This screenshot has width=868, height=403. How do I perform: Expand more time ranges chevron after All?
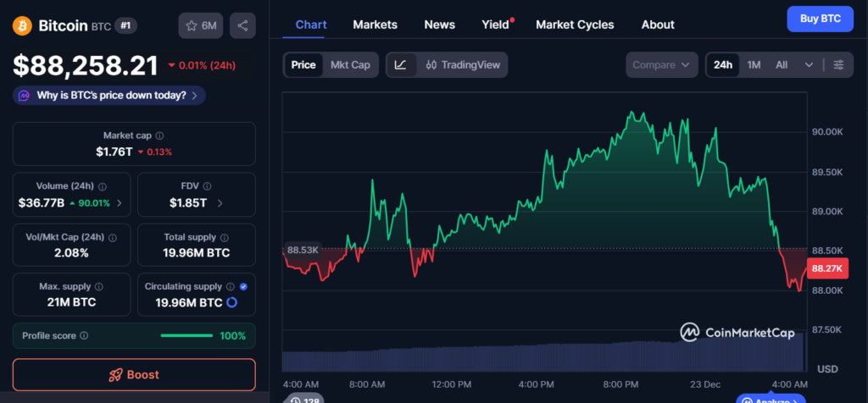pyautogui.click(x=809, y=64)
